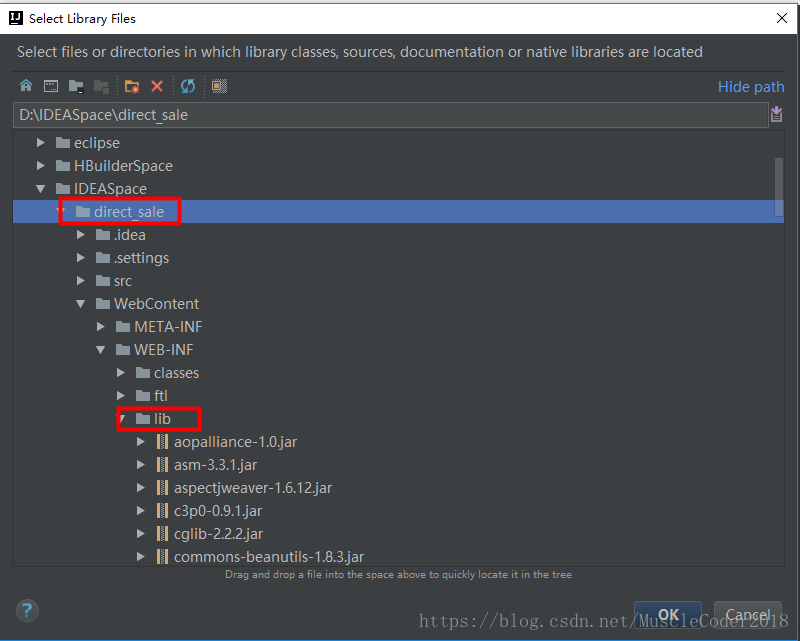Click the greyed module directory icon
This screenshot has width=800, height=641.
(101, 86)
